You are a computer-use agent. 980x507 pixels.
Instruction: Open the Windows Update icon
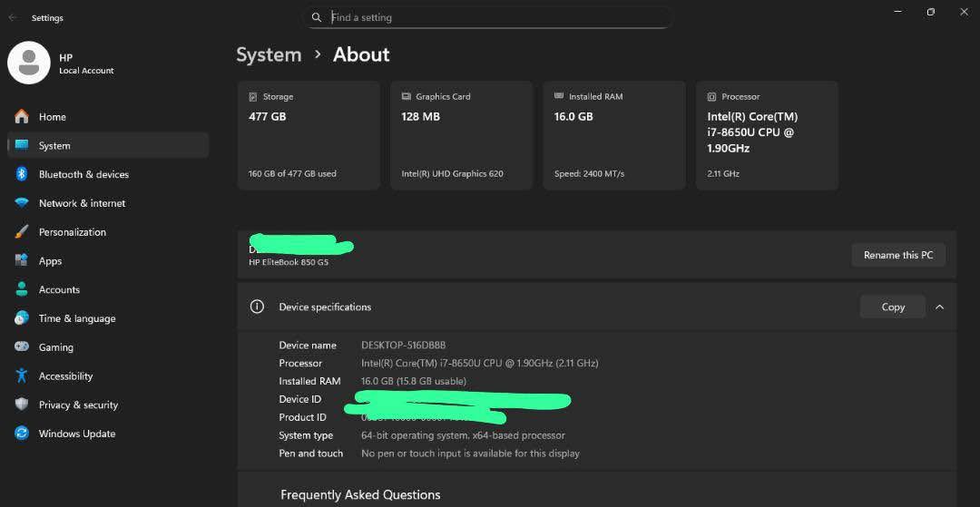coord(22,434)
